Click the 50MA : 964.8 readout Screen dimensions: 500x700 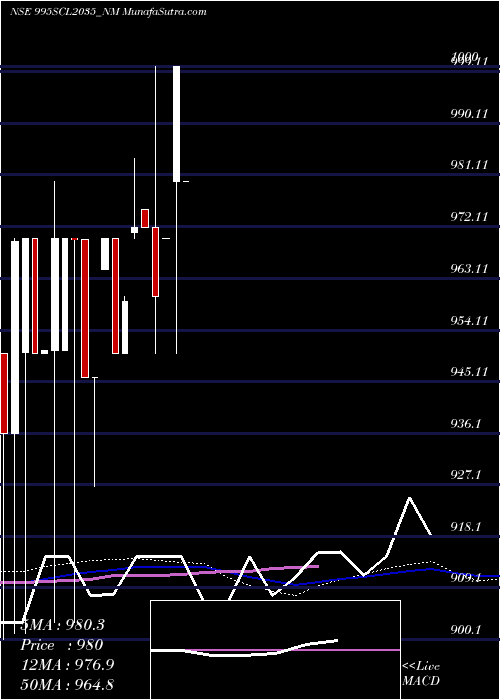click(x=67, y=684)
